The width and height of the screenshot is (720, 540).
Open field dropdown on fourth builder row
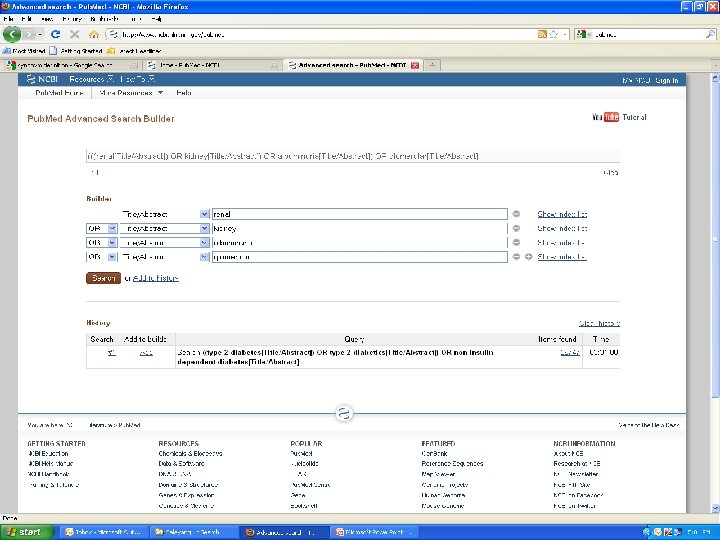click(x=204, y=257)
